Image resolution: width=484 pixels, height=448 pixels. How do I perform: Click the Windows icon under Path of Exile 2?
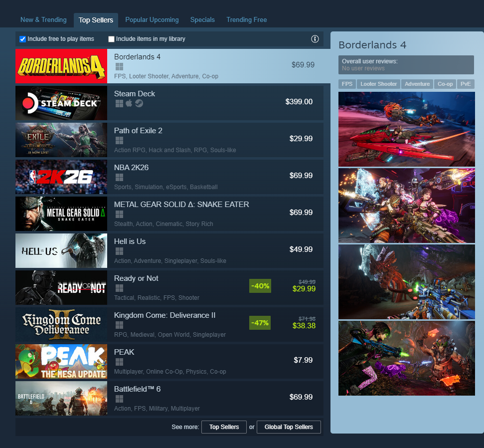tap(119, 141)
